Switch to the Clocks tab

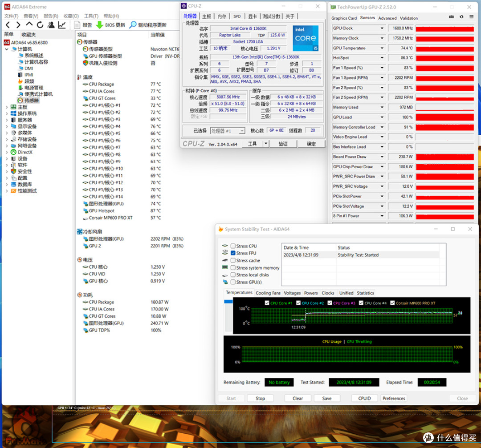point(328,293)
